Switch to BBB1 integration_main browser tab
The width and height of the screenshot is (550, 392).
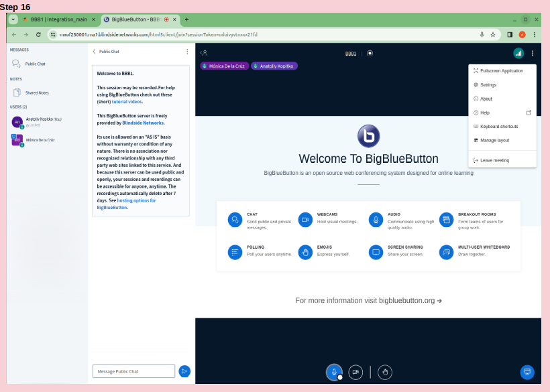pyautogui.click(x=59, y=19)
